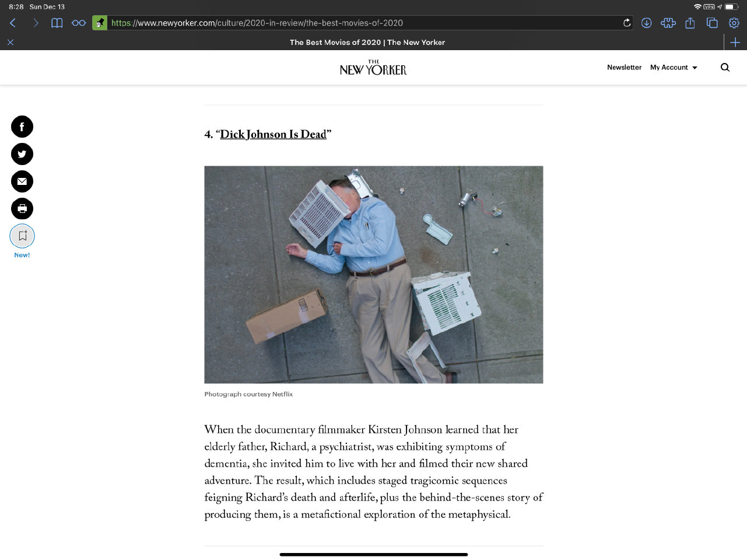Open extensions puzzle icon

(x=668, y=23)
